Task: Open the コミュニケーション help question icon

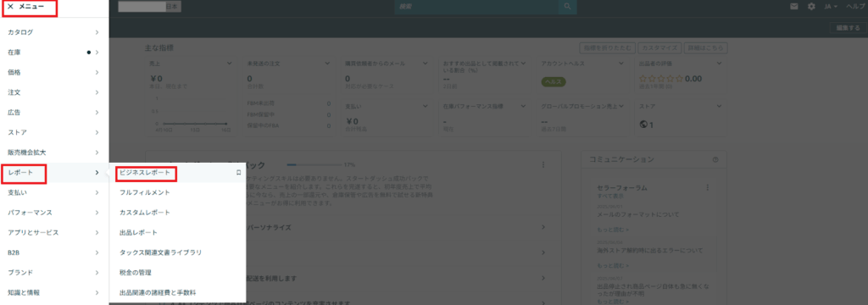Action: (x=715, y=159)
